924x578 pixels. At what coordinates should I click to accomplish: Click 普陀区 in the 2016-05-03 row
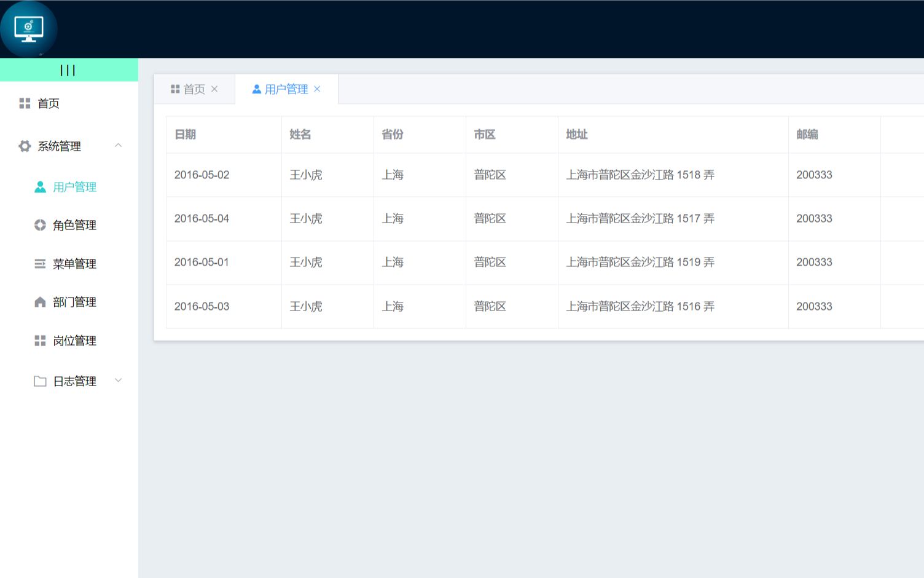pyautogui.click(x=490, y=307)
